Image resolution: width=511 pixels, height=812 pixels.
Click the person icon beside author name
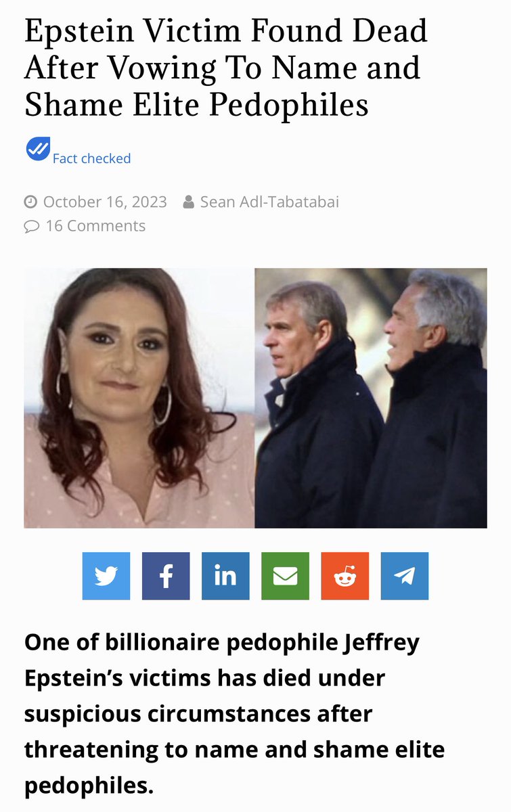click(x=189, y=202)
